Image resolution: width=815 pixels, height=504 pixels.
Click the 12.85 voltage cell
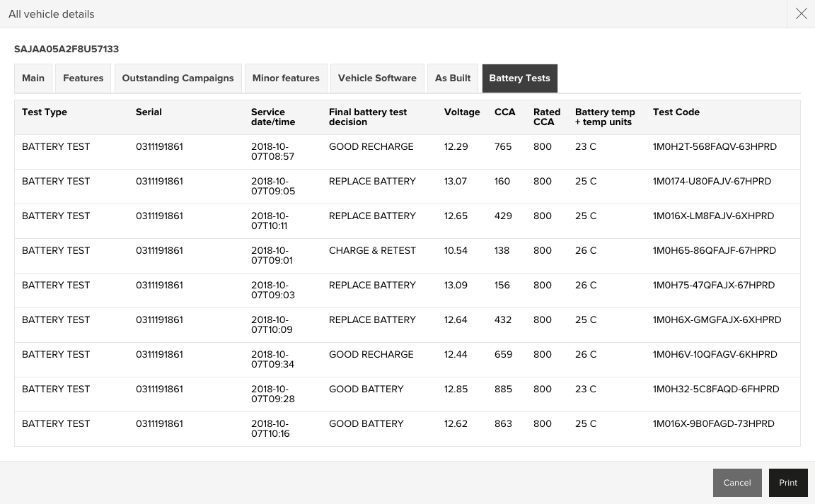pyautogui.click(x=456, y=389)
